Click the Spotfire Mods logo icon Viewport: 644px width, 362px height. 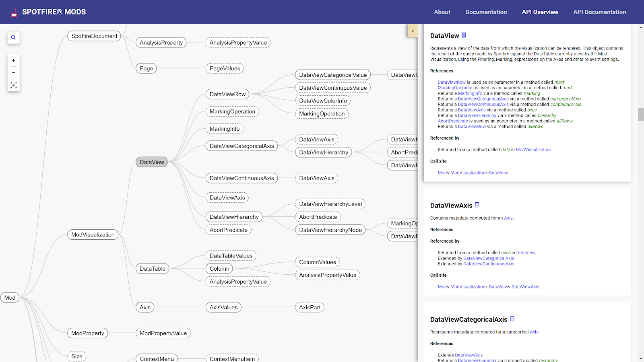(14, 12)
